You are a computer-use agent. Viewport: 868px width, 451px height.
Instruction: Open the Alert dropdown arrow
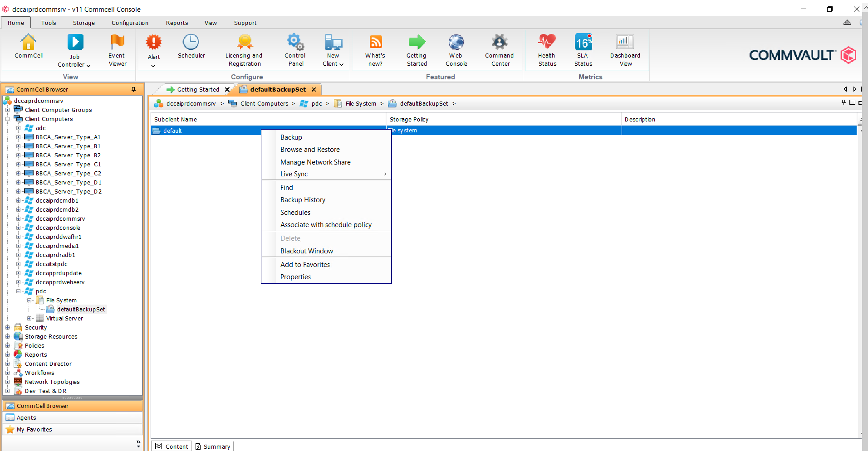click(x=153, y=66)
